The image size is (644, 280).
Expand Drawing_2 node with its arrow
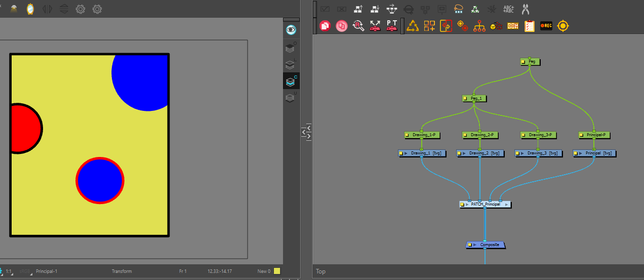click(464, 153)
